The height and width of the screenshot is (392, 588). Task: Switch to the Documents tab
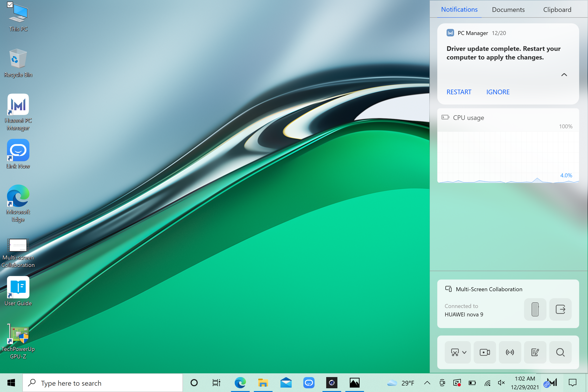pyautogui.click(x=508, y=10)
